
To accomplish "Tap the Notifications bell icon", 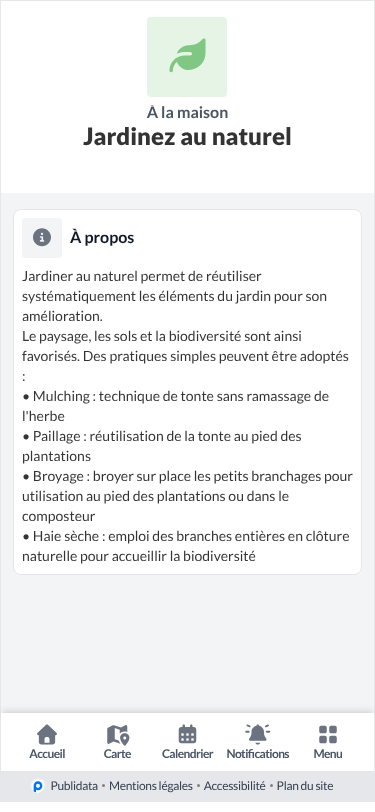I will pos(257,734).
